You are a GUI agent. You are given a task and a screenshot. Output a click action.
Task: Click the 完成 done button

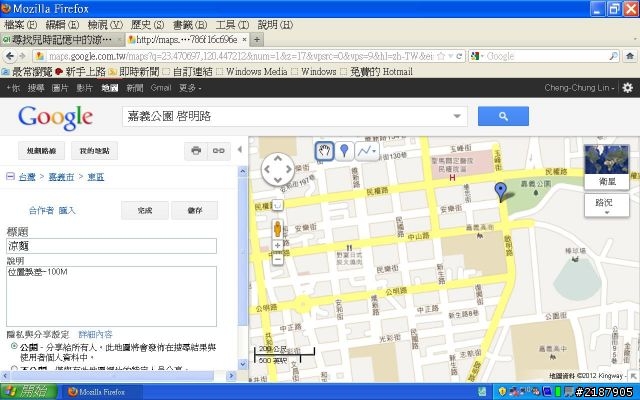tap(145, 210)
